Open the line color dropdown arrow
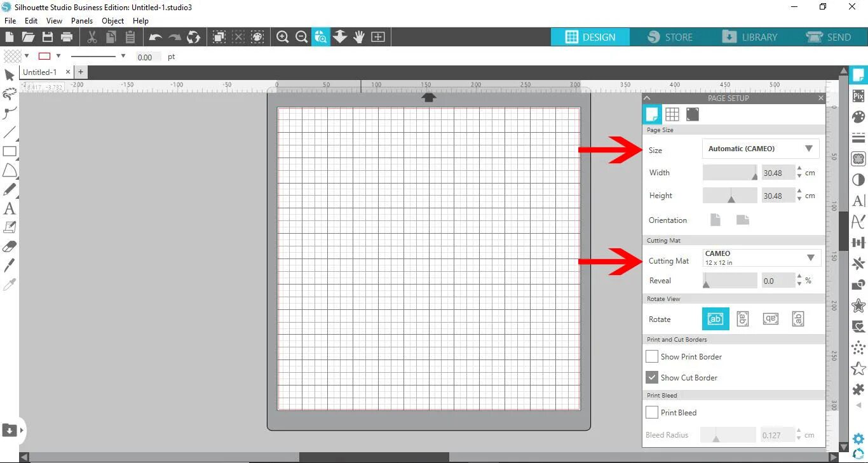 click(x=58, y=56)
